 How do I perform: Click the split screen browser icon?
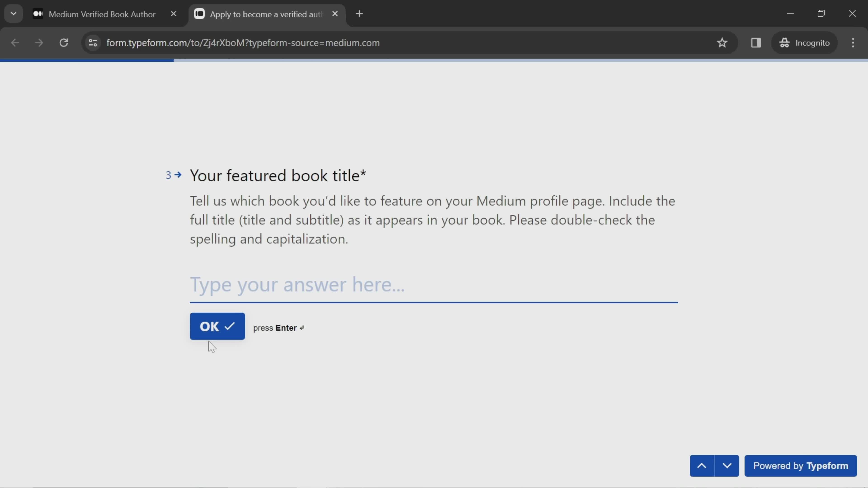[x=756, y=42]
